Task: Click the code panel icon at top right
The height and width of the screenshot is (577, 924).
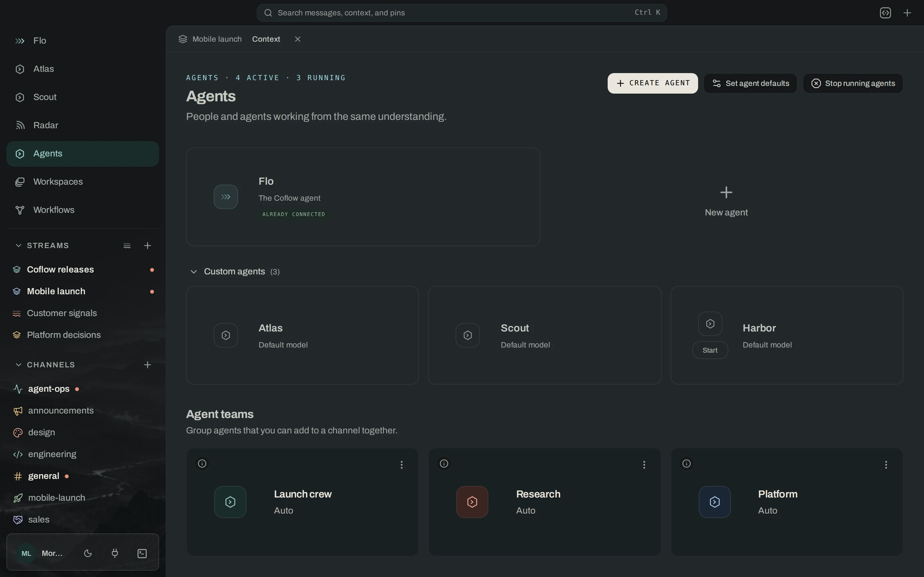Action: [x=886, y=13]
